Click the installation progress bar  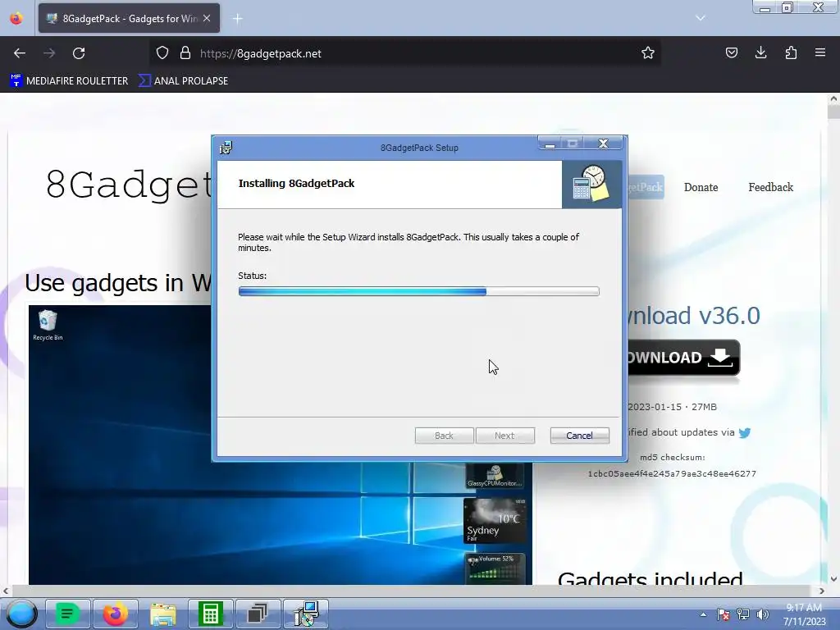(x=418, y=291)
